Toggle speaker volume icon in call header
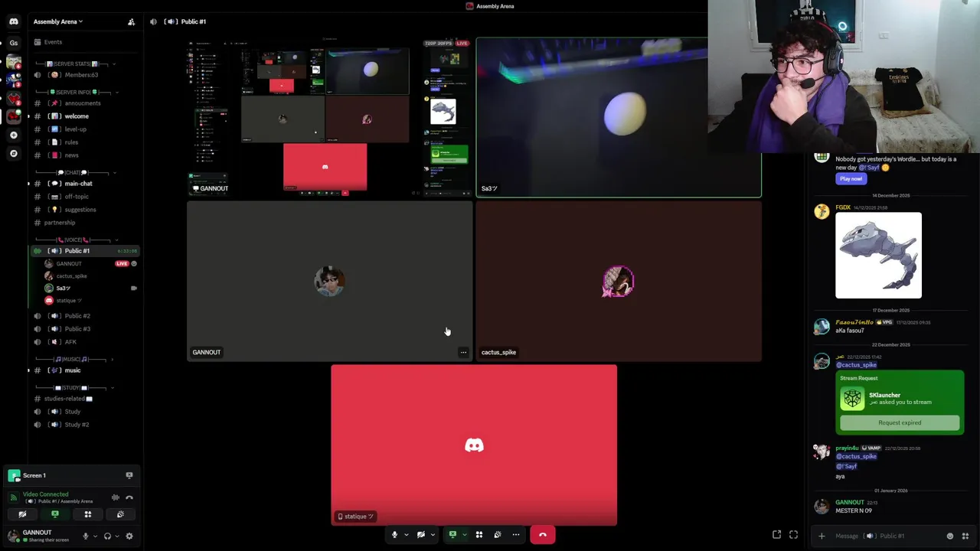 153,22
